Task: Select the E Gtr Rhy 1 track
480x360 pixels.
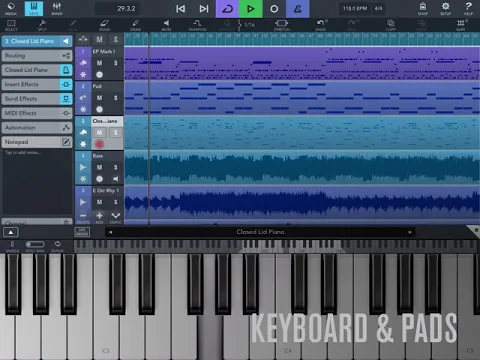Action: tap(106, 191)
